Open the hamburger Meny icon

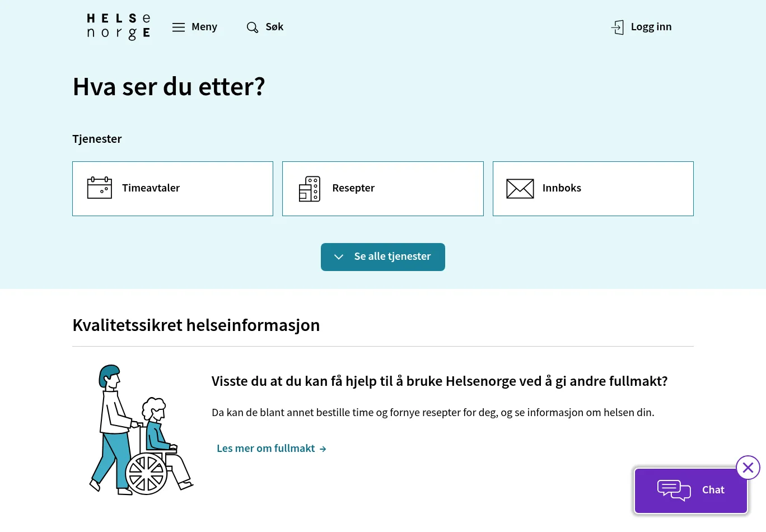click(179, 27)
